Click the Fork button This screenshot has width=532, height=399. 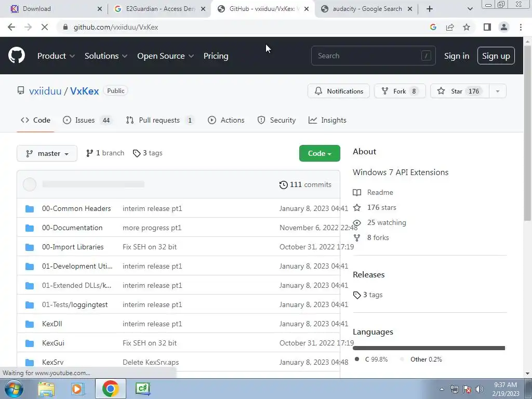[400, 91]
